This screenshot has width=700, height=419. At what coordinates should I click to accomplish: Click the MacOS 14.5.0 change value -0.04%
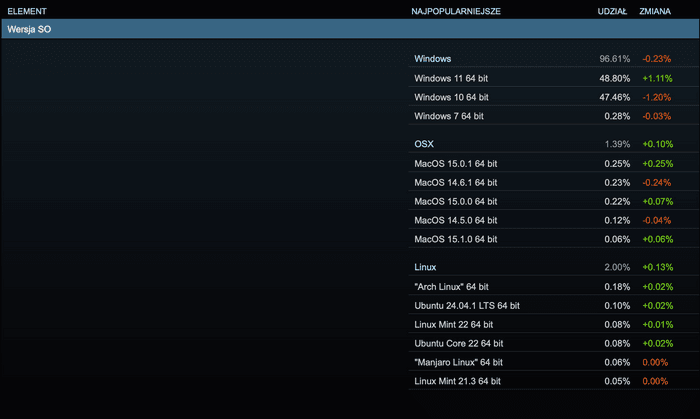coord(657,220)
